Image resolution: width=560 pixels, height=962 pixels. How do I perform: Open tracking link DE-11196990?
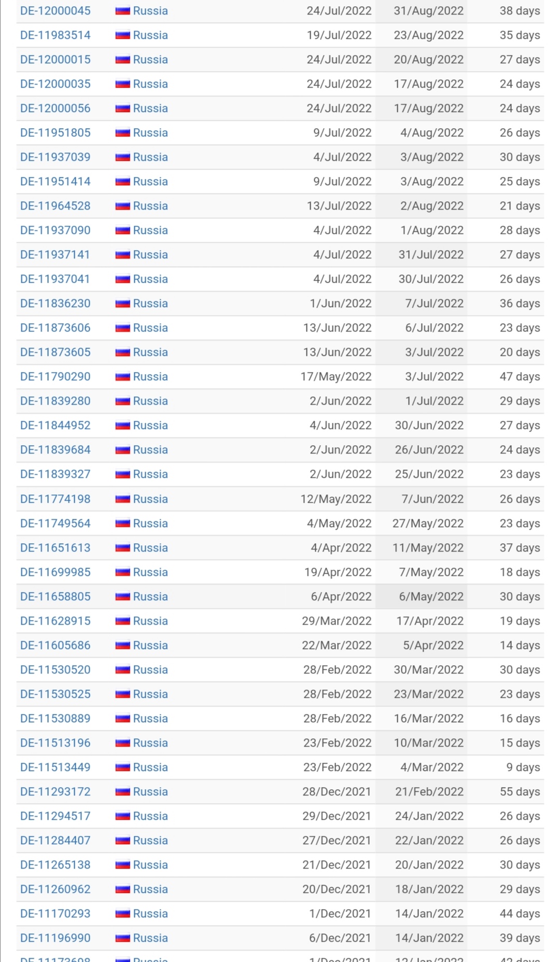pyautogui.click(x=55, y=938)
